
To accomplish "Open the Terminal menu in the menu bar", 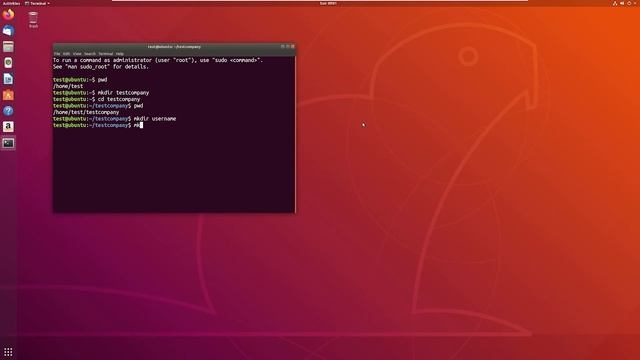I will [x=106, y=53].
